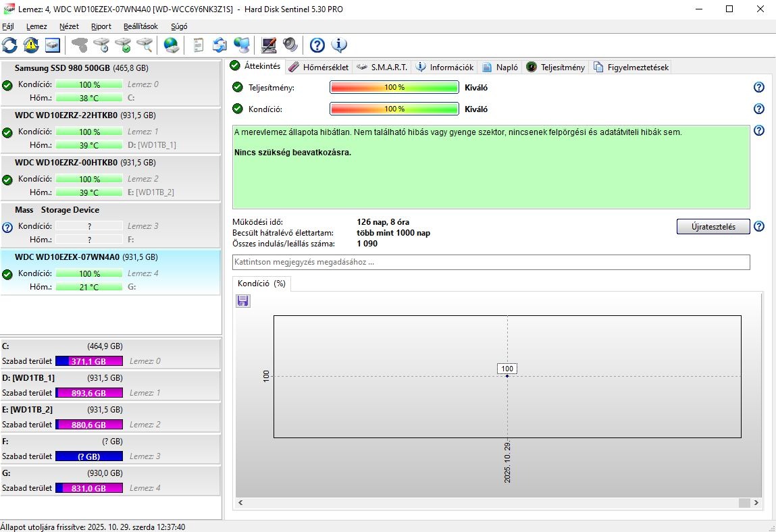Click the save floppy icon above graph
Viewport: 776px width, 532px height.
(243, 301)
